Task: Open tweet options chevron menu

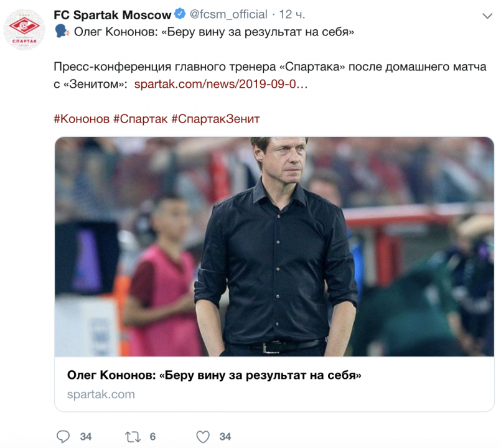Action: coord(487,15)
